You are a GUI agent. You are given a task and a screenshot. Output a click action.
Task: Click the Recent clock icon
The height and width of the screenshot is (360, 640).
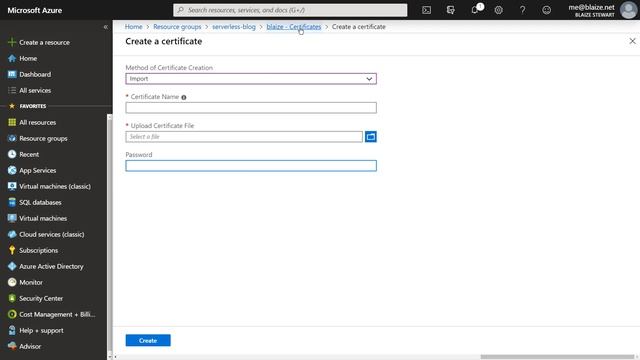(x=12, y=154)
